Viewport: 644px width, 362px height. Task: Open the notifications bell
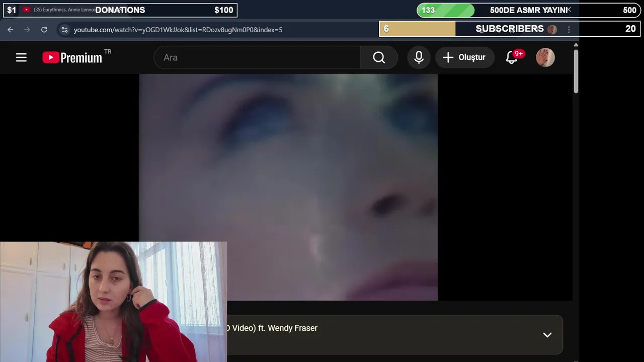(x=512, y=57)
